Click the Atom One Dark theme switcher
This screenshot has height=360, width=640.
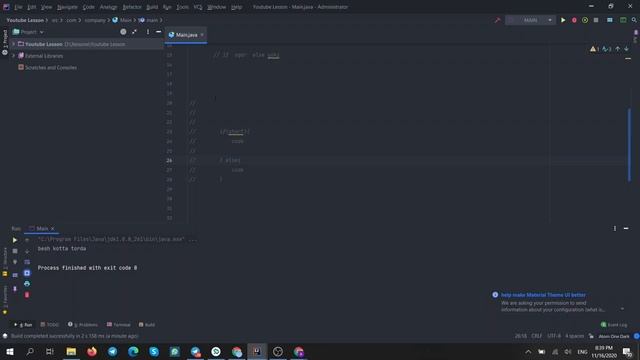click(614, 336)
